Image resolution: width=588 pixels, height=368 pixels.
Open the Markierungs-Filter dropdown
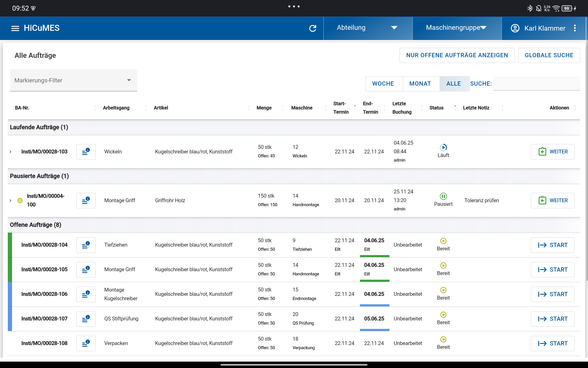73,80
